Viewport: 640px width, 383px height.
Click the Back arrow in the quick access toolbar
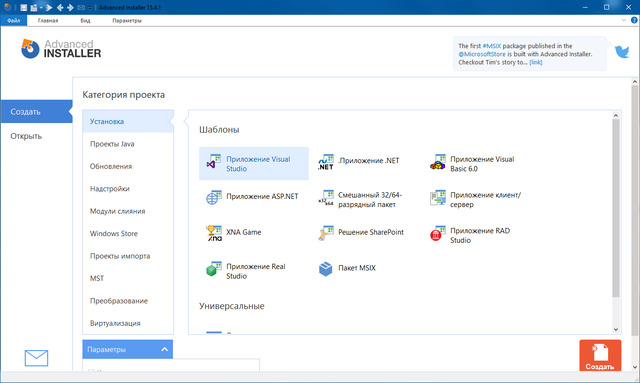tap(60, 7)
